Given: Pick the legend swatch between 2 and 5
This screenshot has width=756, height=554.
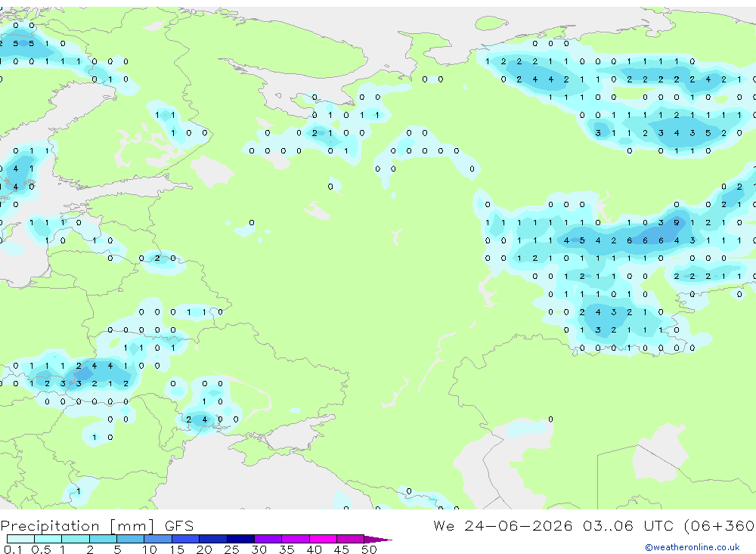Looking at the screenshot, I should pyautogui.click(x=103, y=539).
